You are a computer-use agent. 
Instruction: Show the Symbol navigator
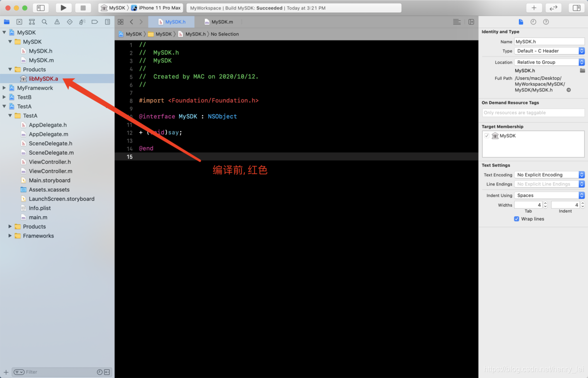click(32, 22)
